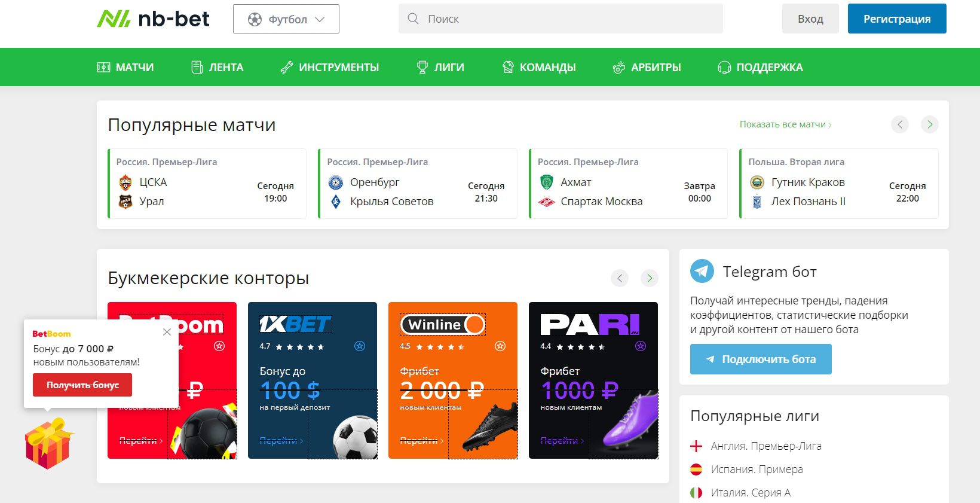The width and height of the screenshot is (980, 503).
Task: Click the ПОДДЕРЖКА headset icon
Action: tap(724, 67)
